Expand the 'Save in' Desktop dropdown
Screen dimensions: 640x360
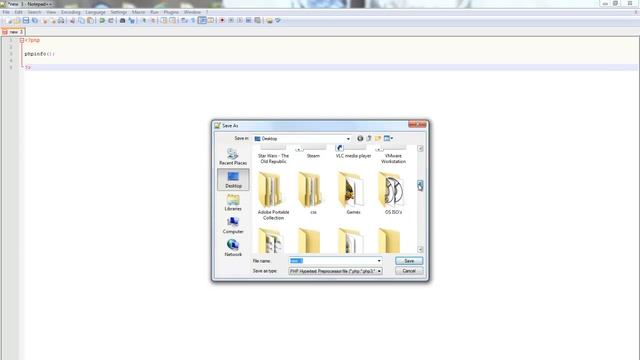(x=348, y=139)
